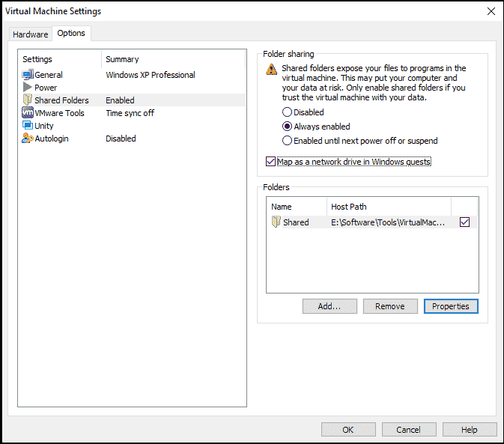Click the General settings monitor icon
504x444 pixels.
28,75
